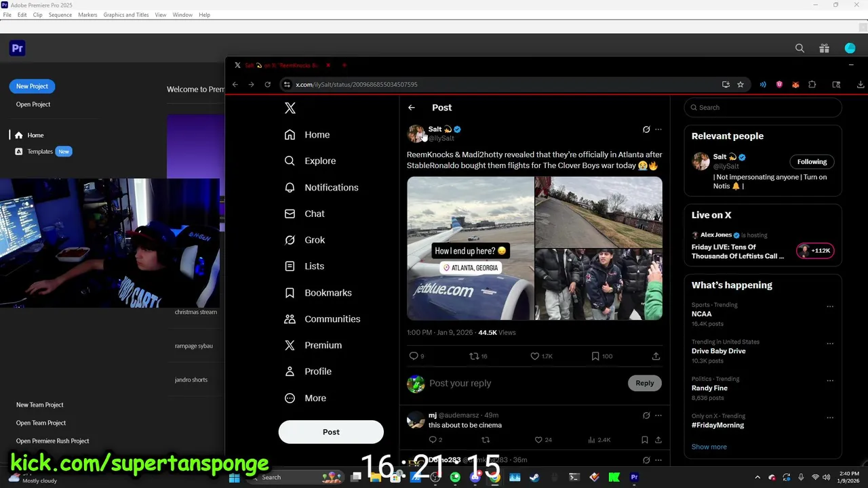Click the install app icon in address bar
The height and width of the screenshot is (488, 868).
coord(726,85)
